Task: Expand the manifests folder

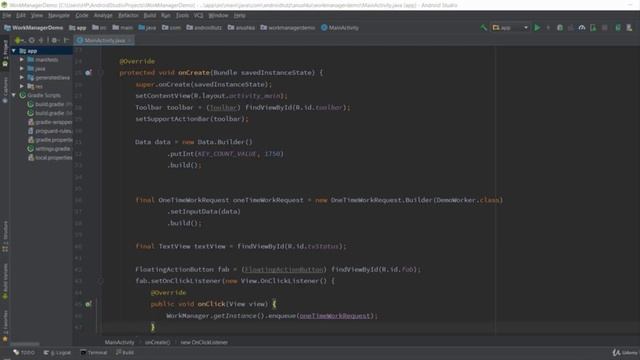Action: 22,60
